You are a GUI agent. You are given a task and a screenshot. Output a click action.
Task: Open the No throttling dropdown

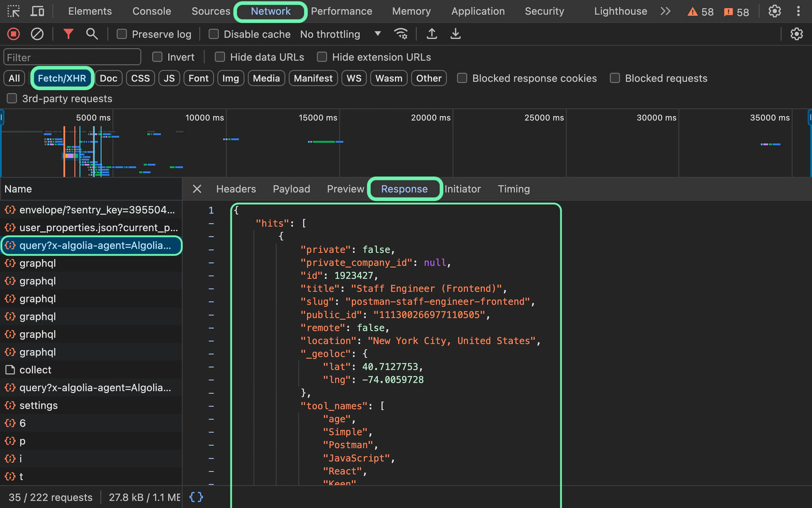click(x=341, y=34)
